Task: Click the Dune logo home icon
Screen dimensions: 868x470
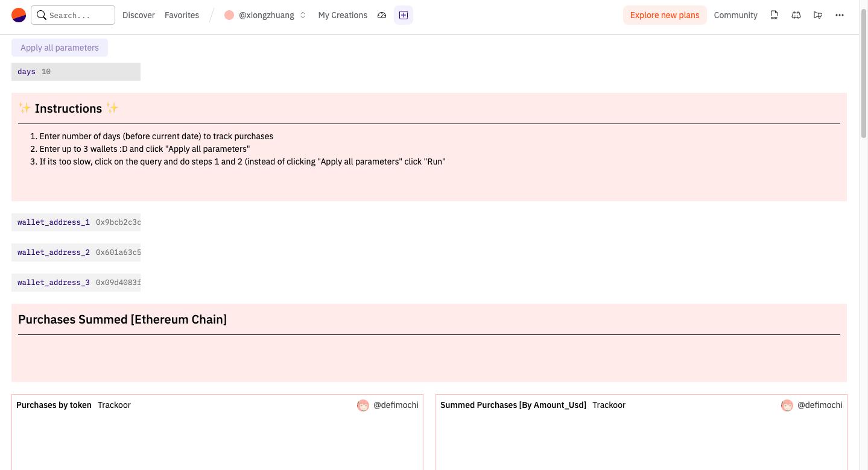Action: [x=19, y=15]
